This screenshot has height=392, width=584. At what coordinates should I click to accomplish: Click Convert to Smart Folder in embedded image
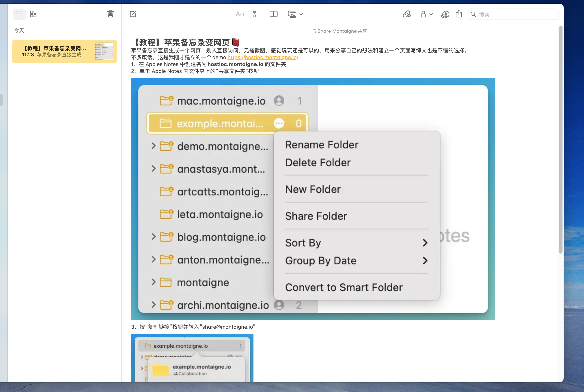pyautogui.click(x=344, y=287)
